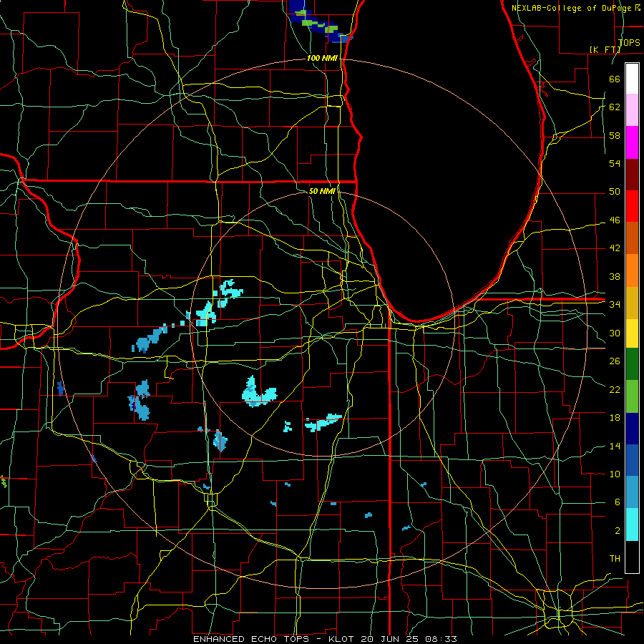Click the '18' legend value

click(615, 418)
